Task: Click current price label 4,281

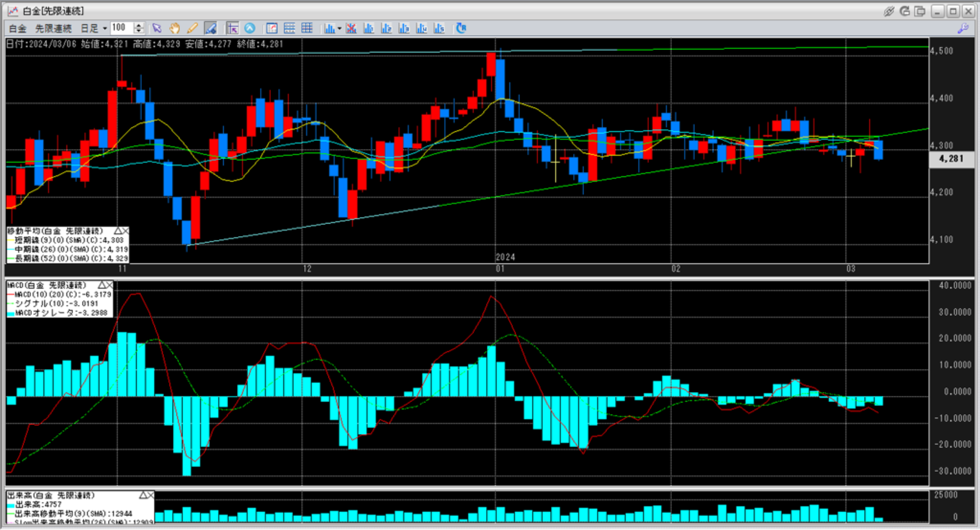Action: pyautogui.click(x=951, y=159)
